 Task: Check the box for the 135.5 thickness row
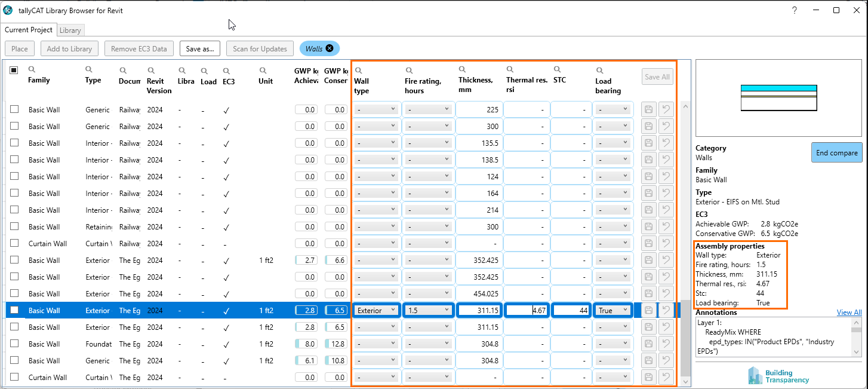pos(14,143)
